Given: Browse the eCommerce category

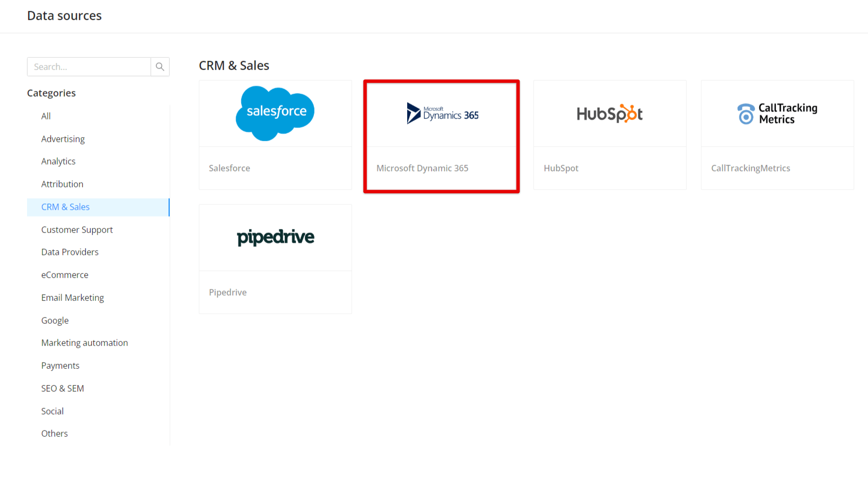Looking at the screenshot, I should point(65,275).
